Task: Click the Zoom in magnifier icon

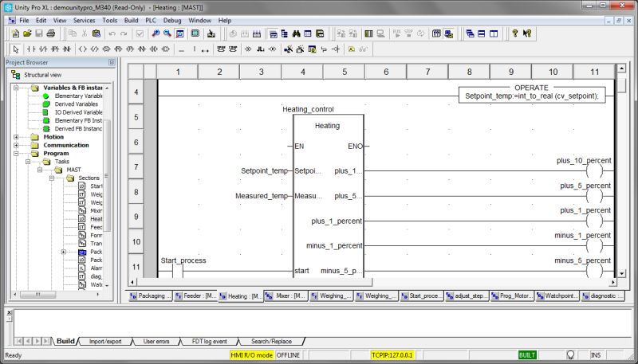Action: pos(156,33)
